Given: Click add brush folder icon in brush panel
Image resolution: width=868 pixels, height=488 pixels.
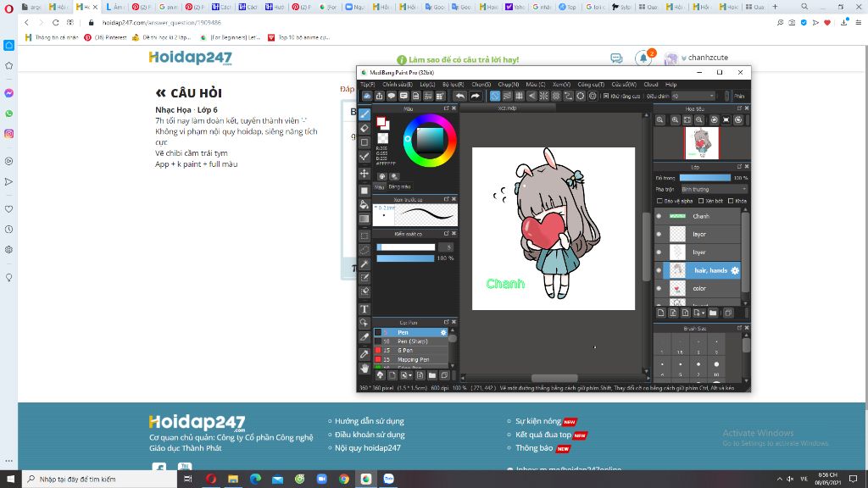Looking at the screenshot, I should point(431,375).
